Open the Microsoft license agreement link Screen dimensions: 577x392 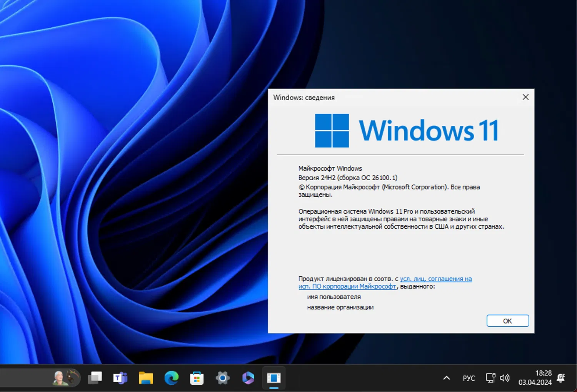pos(436,279)
